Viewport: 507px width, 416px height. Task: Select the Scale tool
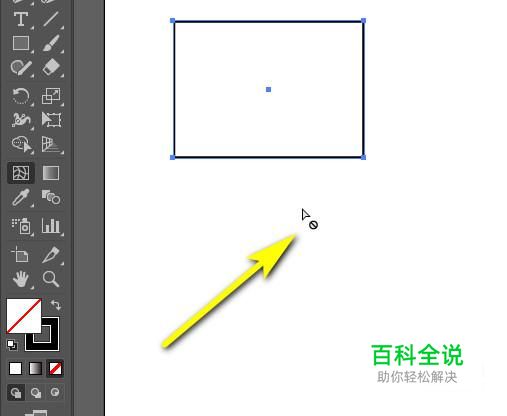[x=51, y=96]
